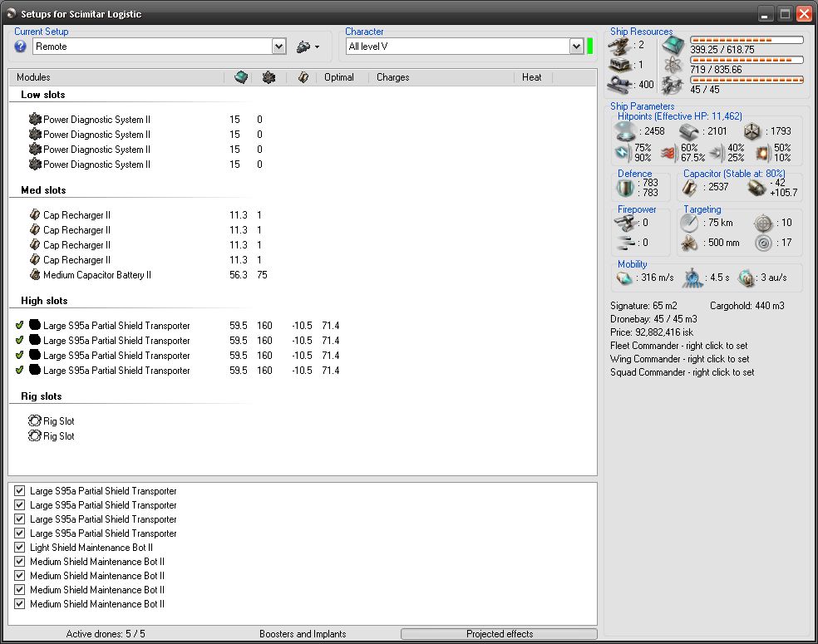Click the capacitor column header icon

pos(303,77)
